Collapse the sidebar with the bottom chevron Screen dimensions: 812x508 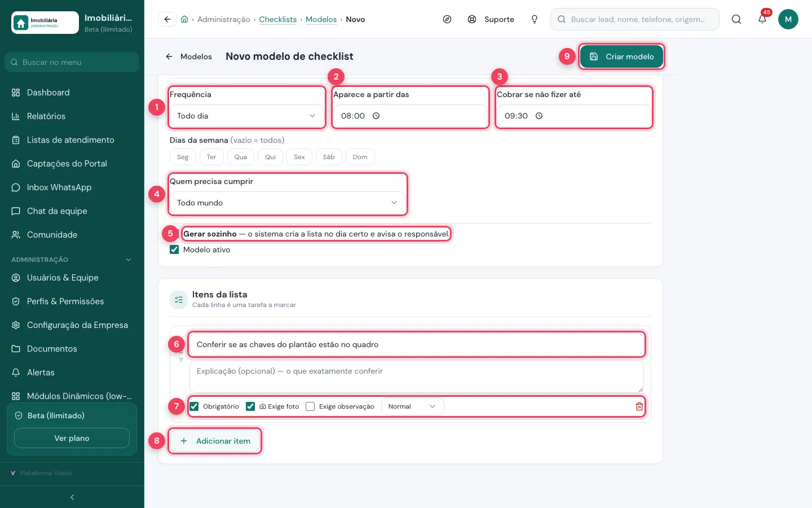pos(72,497)
